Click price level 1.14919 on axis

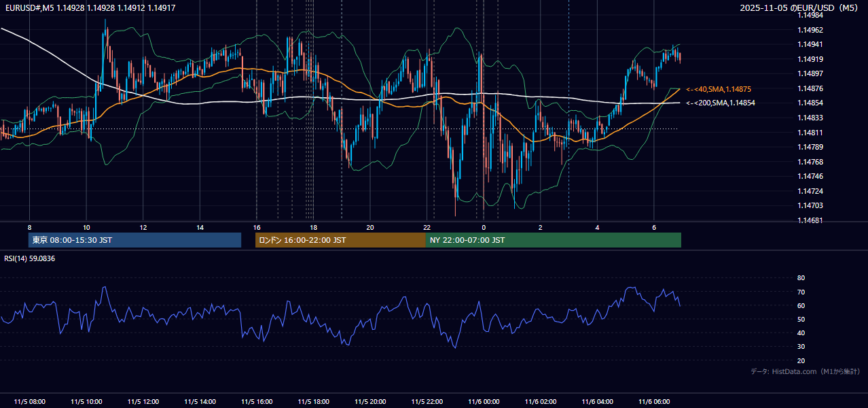pos(810,59)
